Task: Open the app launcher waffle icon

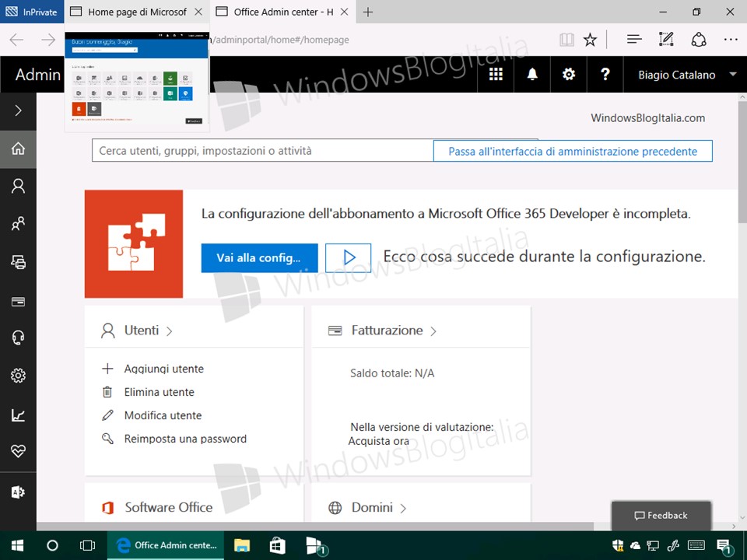Action: tap(496, 75)
